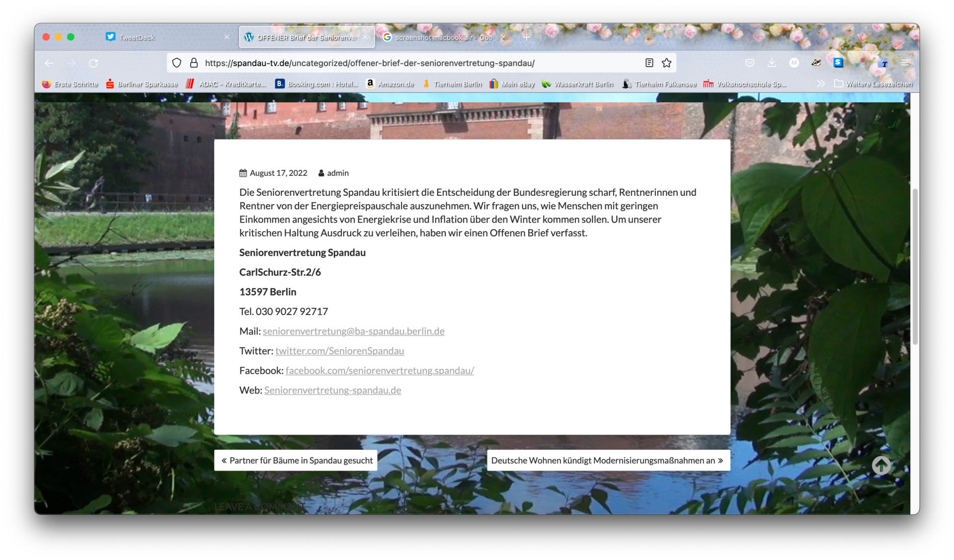Open a new tab with plus
This screenshot has height=560, width=954.
tap(527, 37)
